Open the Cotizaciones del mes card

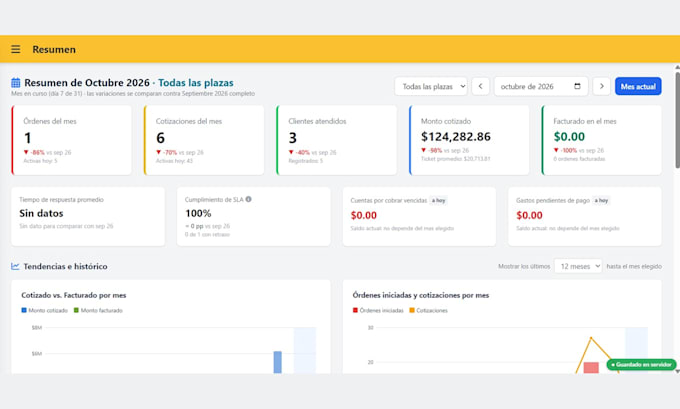pos(204,140)
